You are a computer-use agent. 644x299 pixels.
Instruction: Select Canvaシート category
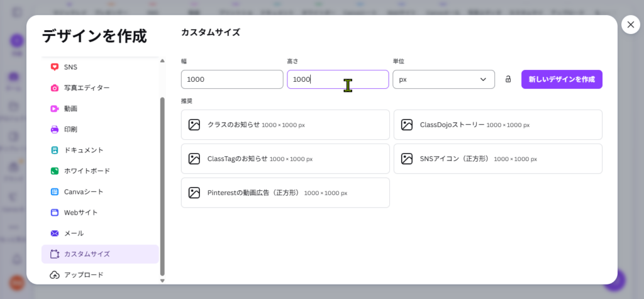(100, 191)
